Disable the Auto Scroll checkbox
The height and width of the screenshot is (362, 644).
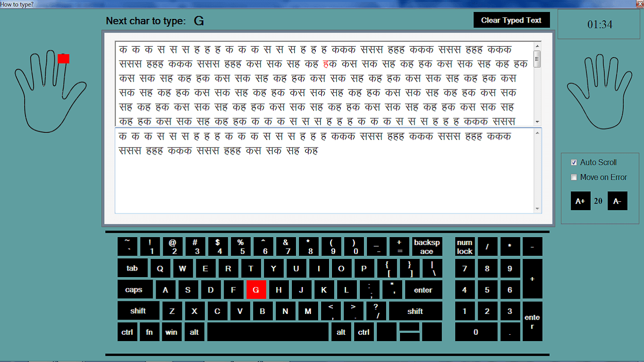574,163
